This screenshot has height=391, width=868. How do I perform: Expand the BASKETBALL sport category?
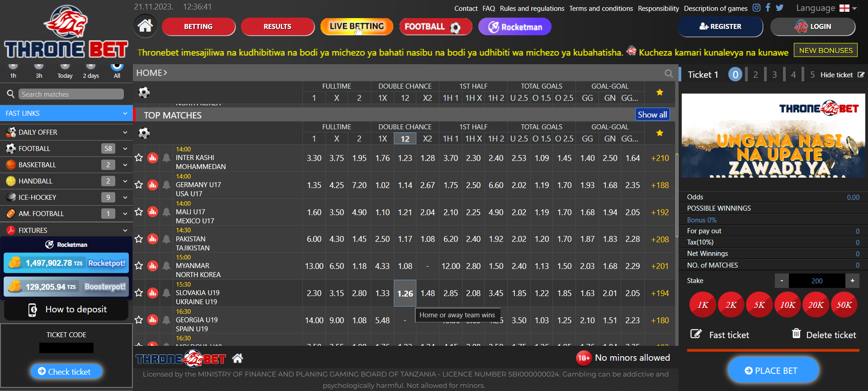click(66, 165)
